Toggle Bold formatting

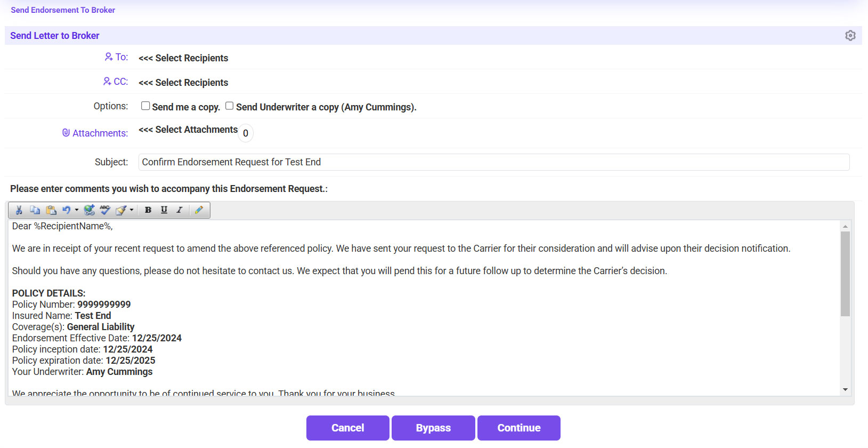pos(148,210)
